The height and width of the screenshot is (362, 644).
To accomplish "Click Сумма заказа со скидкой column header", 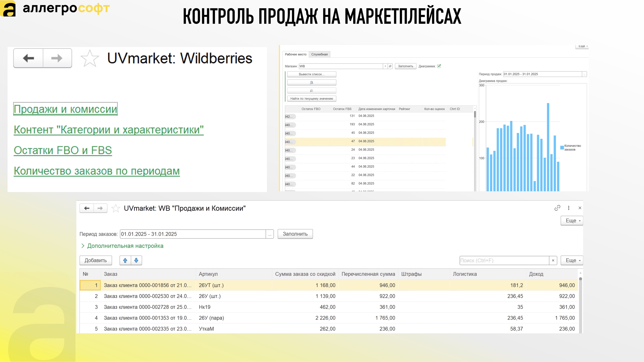I will pos(305,274).
